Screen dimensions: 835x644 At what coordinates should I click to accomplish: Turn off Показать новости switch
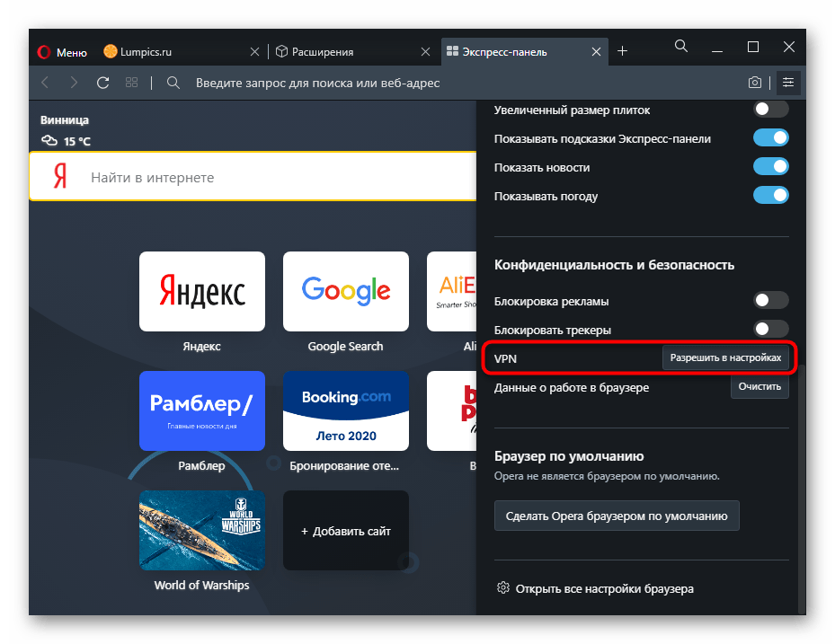[770, 166]
